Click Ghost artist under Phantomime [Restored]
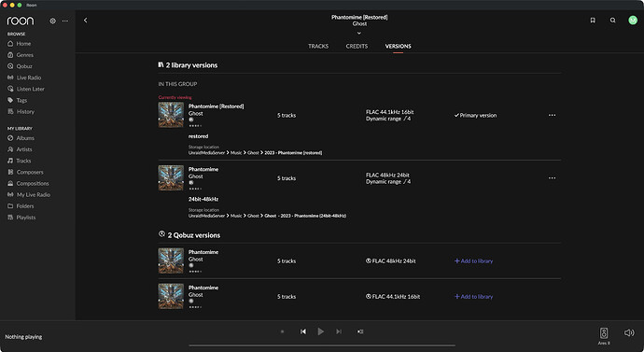The height and width of the screenshot is (352, 644). click(195, 113)
